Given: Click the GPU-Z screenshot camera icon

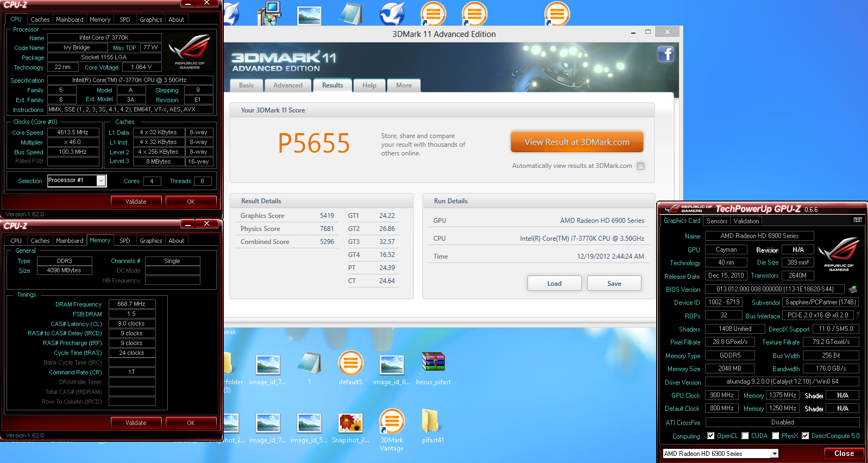Looking at the screenshot, I should coord(857,220).
